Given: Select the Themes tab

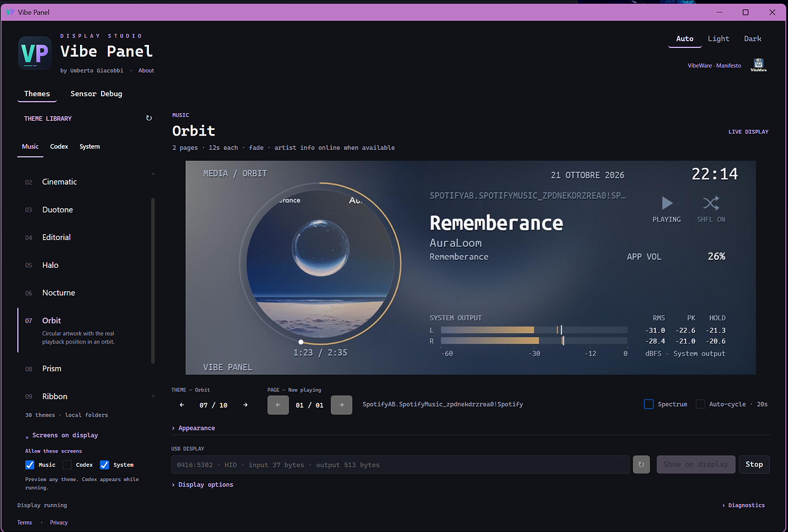Looking at the screenshot, I should [37, 94].
